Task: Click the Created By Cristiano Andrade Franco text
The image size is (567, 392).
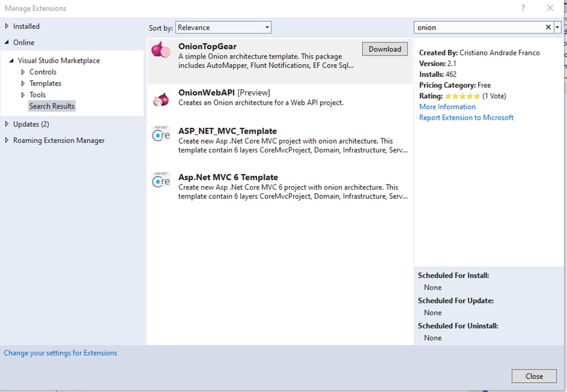Action: [480, 53]
